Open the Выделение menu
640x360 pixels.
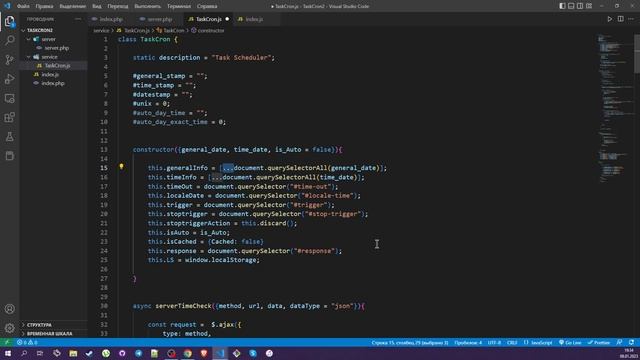(73, 6)
